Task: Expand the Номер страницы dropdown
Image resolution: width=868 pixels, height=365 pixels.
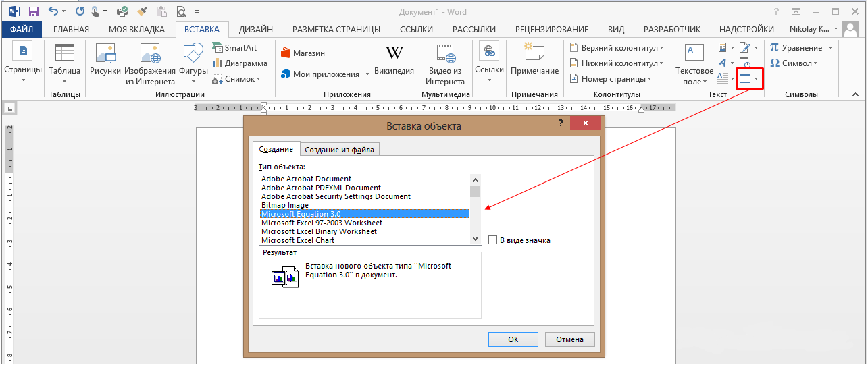Action: pyautogui.click(x=650, y=79)
